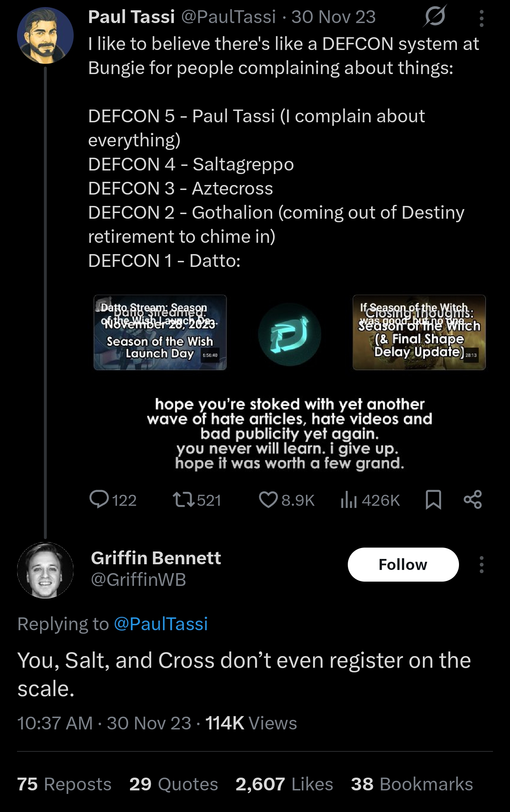This screenshot has height=812, width=510.
Task: Open more options on Paul Tassi's tweet
Action: (x=481, y=18)
